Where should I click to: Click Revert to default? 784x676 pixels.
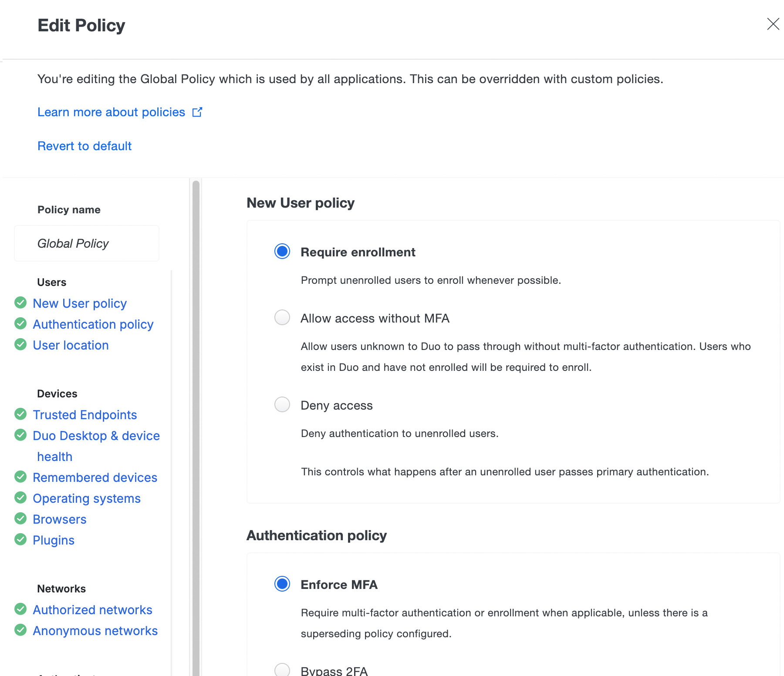point(84,146)
